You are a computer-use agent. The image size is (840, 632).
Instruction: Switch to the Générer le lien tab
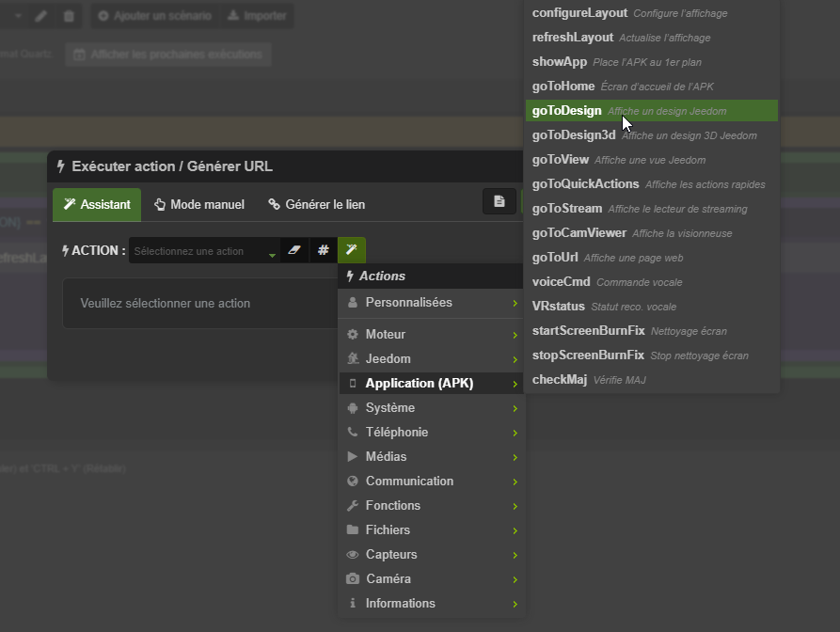click(x=317, y=205)
